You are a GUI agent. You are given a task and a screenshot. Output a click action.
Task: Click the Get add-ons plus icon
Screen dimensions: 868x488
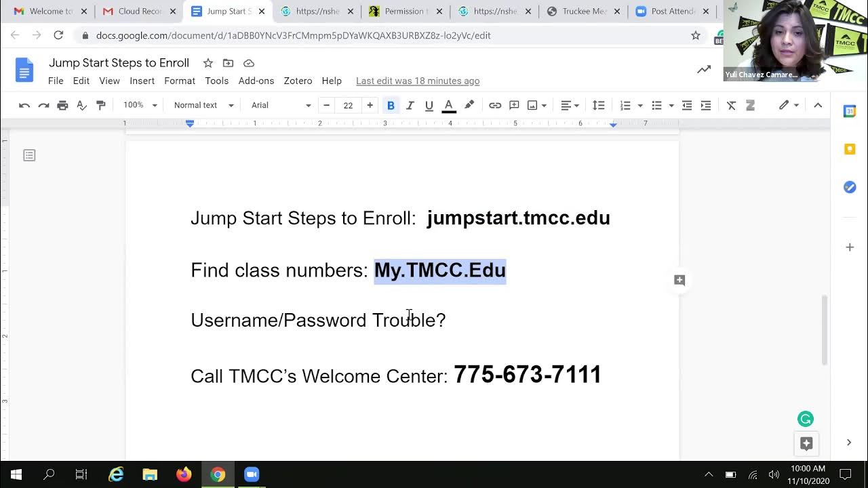850,247
